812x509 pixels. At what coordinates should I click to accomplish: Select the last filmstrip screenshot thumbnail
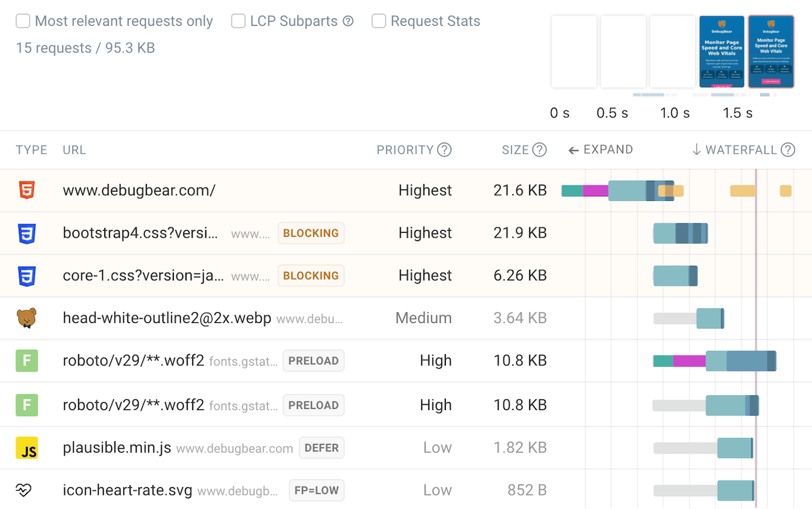coord(771,52)
